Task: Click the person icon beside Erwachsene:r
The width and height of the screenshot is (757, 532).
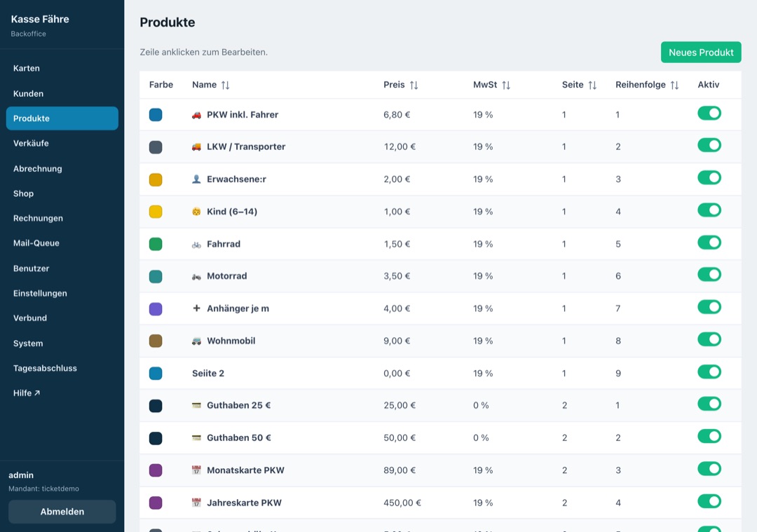Action: pos(196,179)
